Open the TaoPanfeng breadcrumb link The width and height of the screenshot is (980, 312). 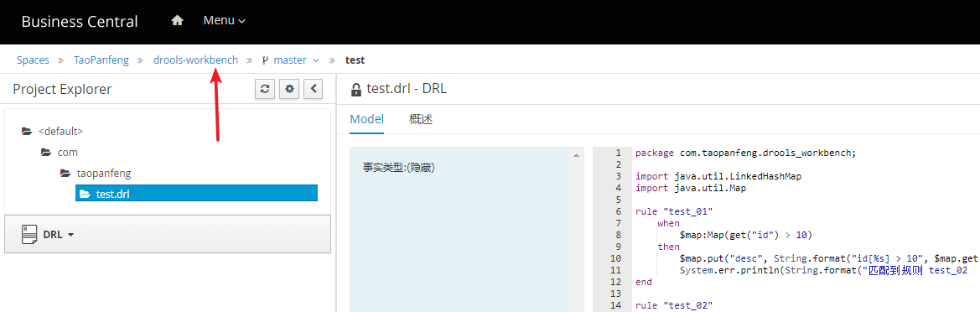(101, 60)
